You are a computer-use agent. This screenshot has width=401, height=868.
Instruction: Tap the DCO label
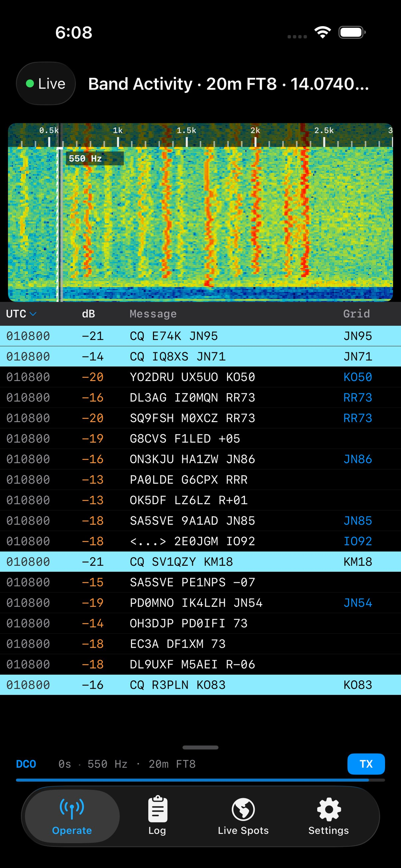coord(26,764)
